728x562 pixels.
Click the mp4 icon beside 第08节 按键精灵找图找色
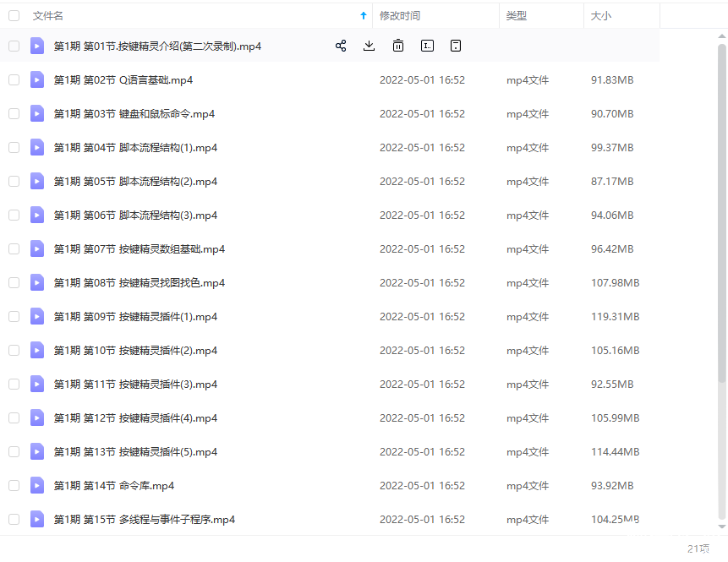pyautogui.click(x=37, y=283)
